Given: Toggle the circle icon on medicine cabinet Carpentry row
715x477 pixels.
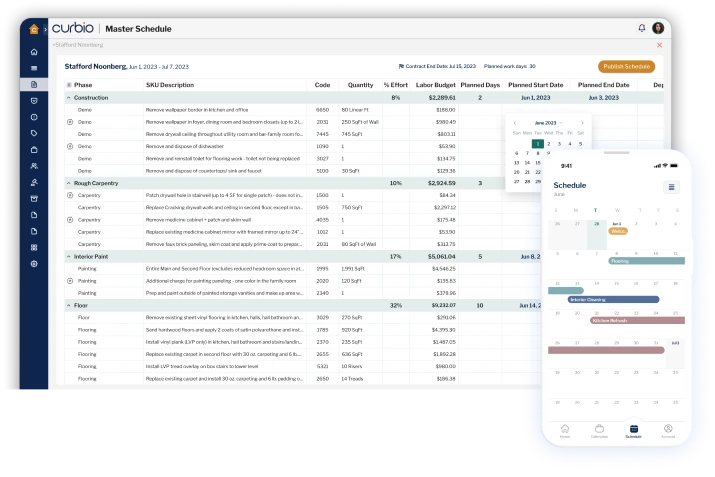Looking at the screenshot, I should (x=69, y=219).
